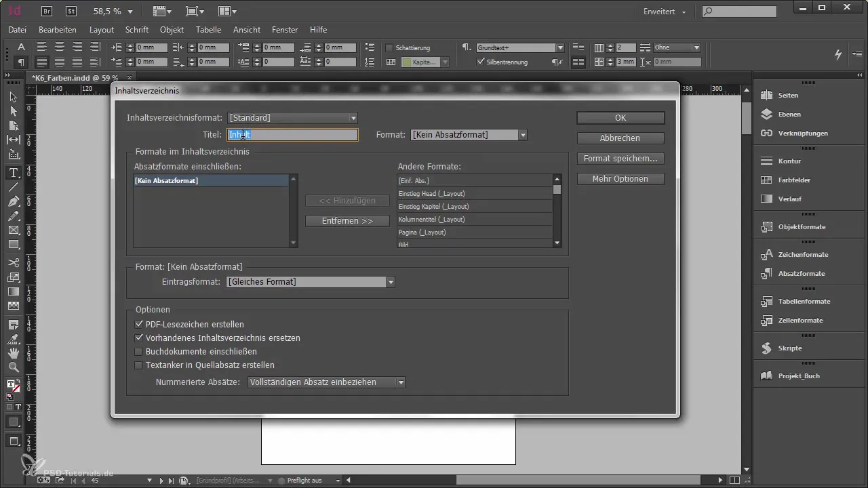Viewport: 868px width, 488px height.
Task: Open the Verknüpfungen panel
Action: [803, 134]
